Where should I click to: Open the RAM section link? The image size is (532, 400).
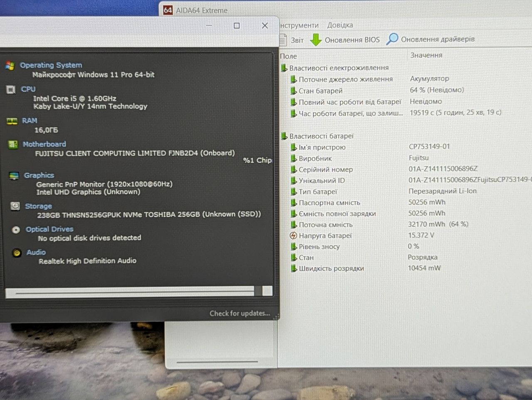pos(30,120)
